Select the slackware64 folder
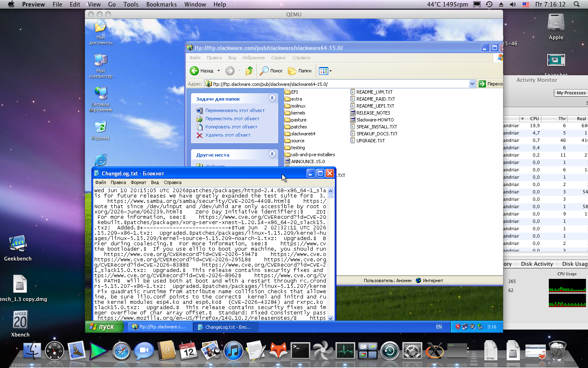 300,134
